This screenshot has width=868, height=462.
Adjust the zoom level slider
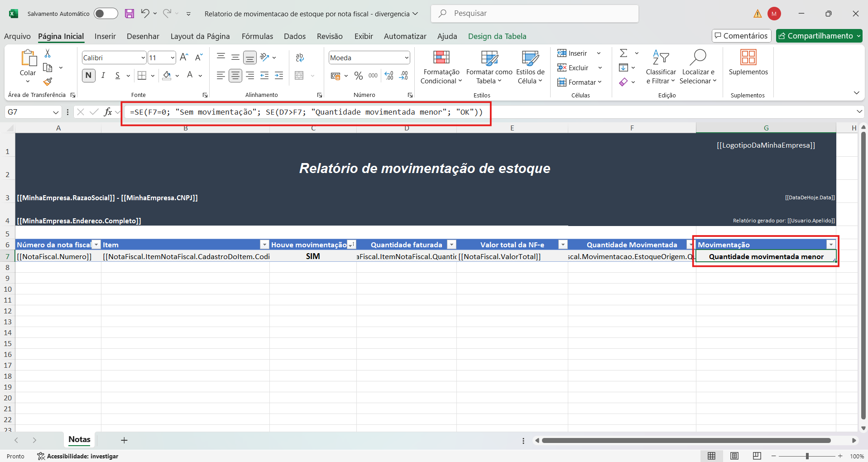point(807,456)
